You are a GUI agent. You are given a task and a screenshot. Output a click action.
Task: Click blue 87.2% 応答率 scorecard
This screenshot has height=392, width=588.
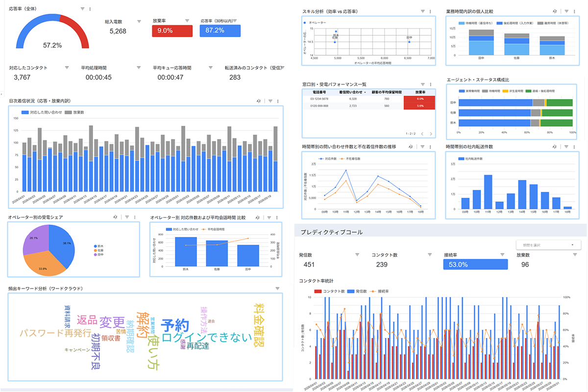click(220, 31)
